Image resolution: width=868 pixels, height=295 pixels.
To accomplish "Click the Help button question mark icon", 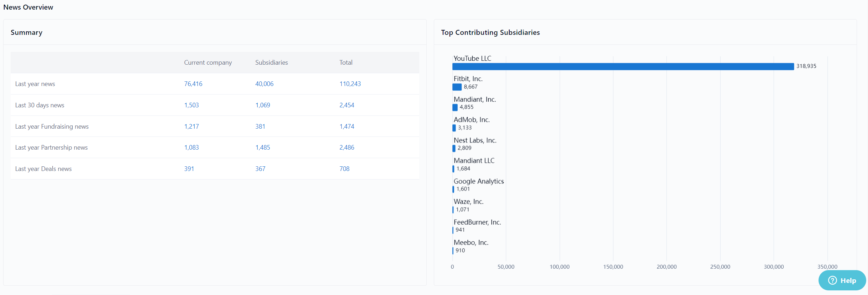I will (x=832, y=280).
